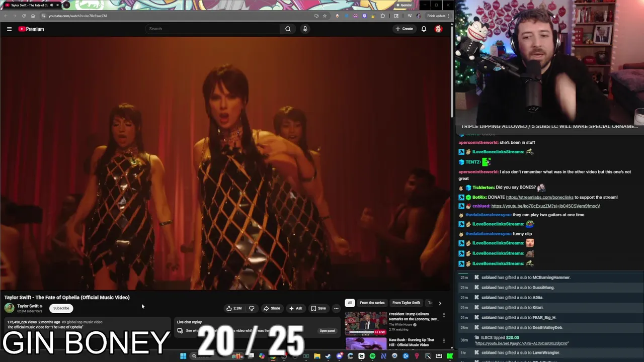644x362 pixels.
Task: Open Copilot from taskbar
Action: (262, 356)
